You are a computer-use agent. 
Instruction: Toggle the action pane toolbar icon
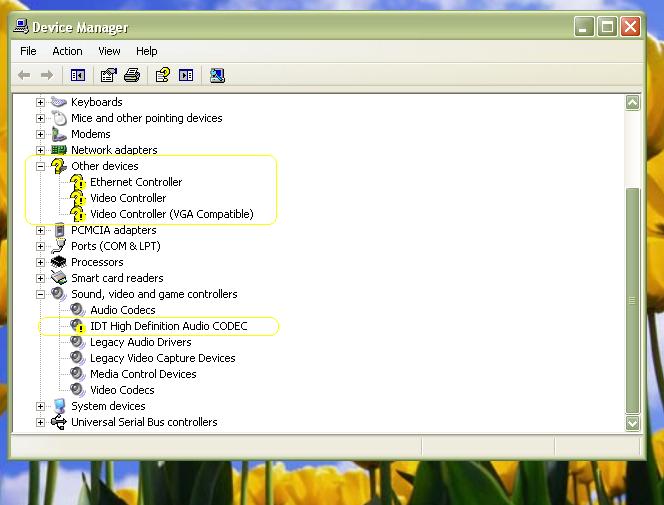(x=186, y=75)
